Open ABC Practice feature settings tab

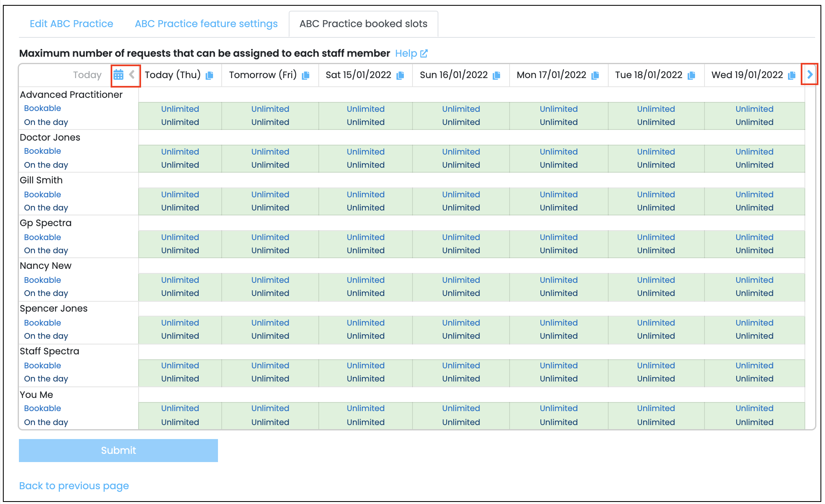(x=206, y=24)
